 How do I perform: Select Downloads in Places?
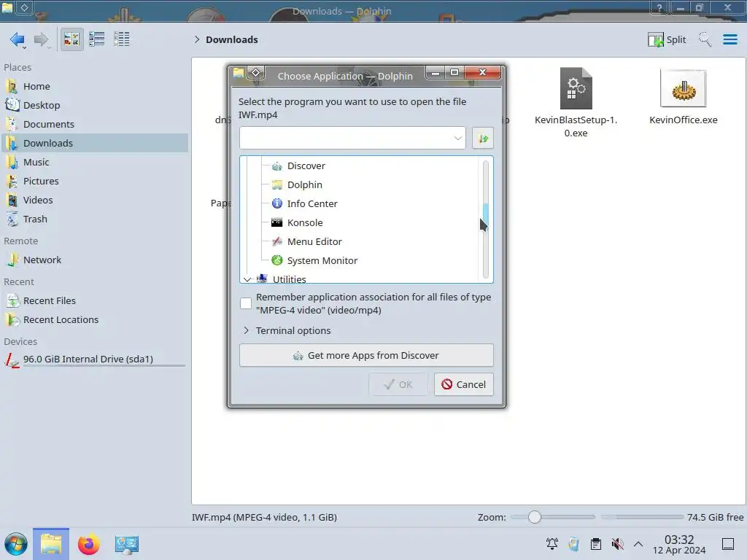pos(96,144)
